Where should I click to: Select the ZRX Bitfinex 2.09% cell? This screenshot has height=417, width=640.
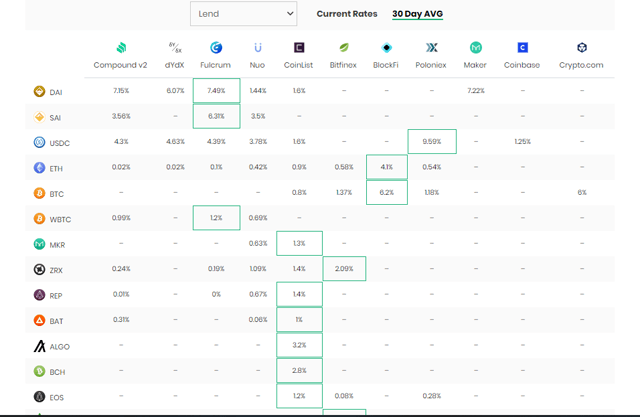344,268
